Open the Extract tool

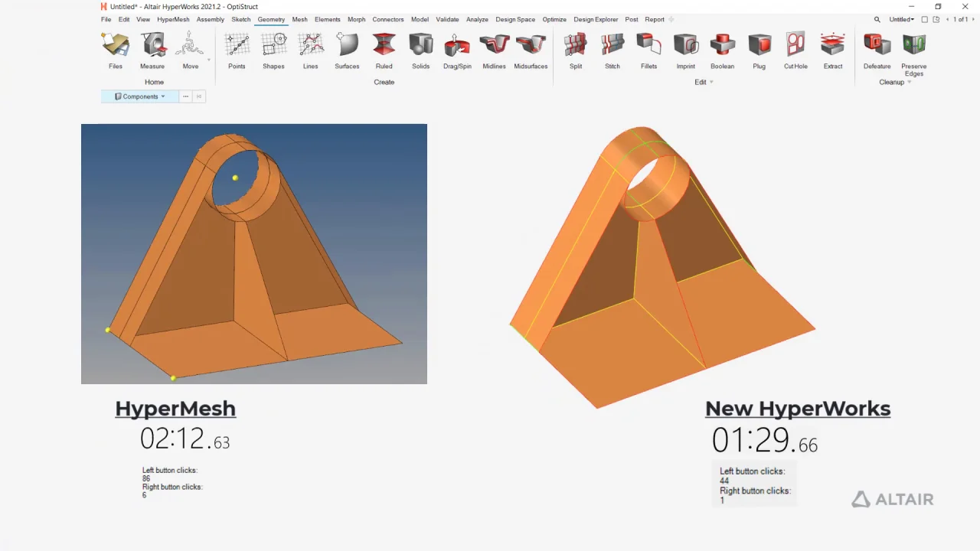pos(833,51)
